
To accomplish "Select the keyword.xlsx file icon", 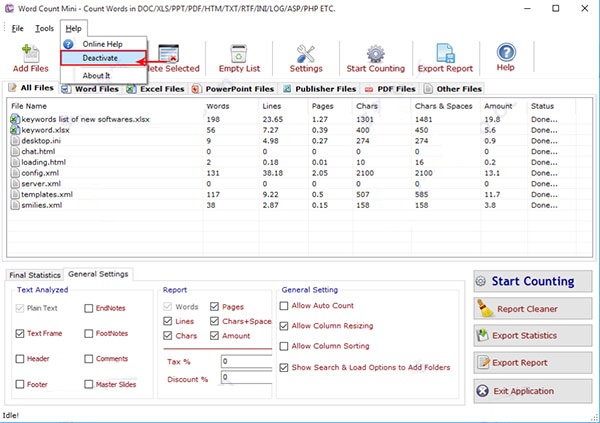I will (15, 130).
